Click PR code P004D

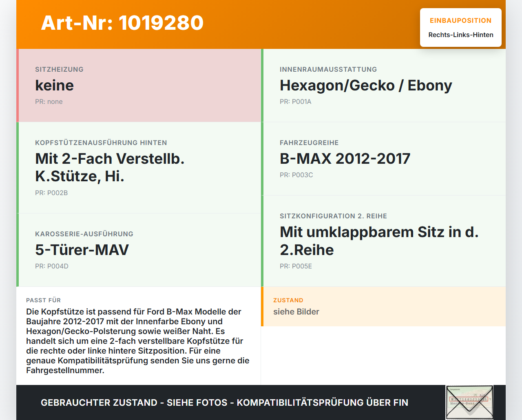[52, 266]
